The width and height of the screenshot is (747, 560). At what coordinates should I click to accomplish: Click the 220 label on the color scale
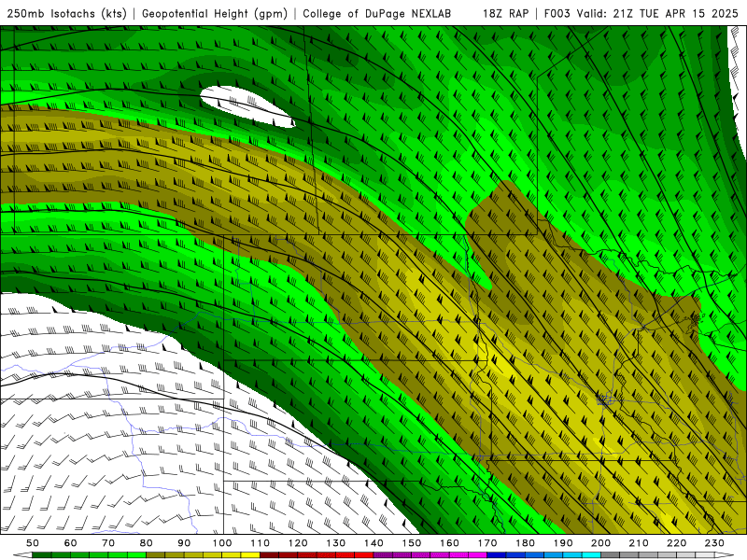(x=676, y=543)
